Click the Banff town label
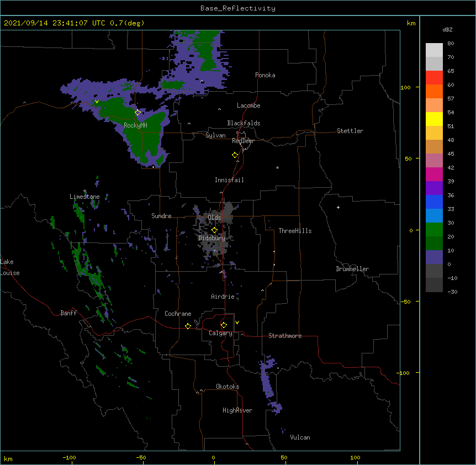 coord(68,313)
